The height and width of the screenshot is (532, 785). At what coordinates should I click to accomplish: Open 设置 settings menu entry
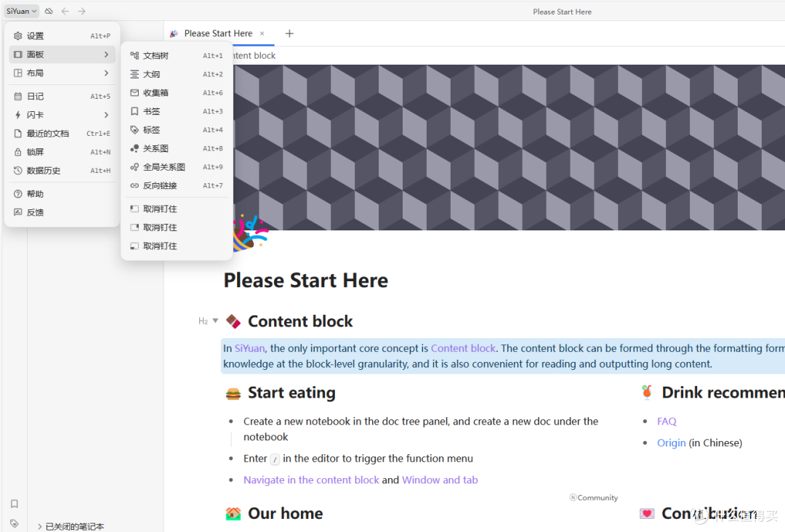point(62,36)
